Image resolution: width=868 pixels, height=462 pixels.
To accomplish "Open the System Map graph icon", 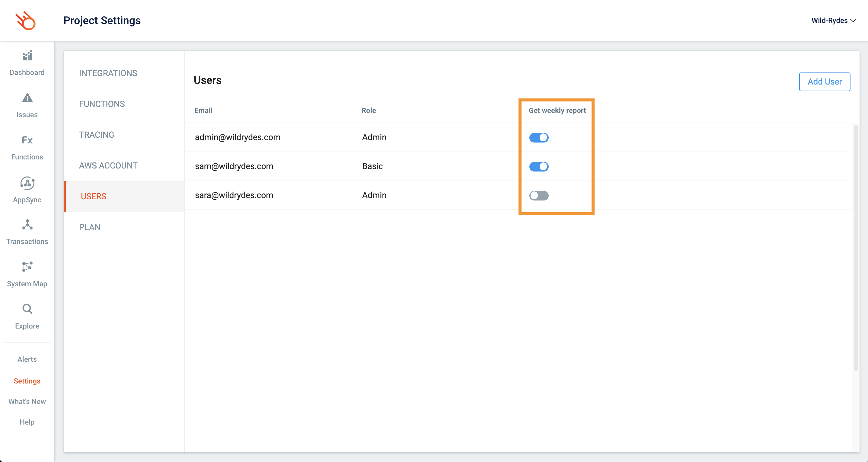I will (27, 267).
